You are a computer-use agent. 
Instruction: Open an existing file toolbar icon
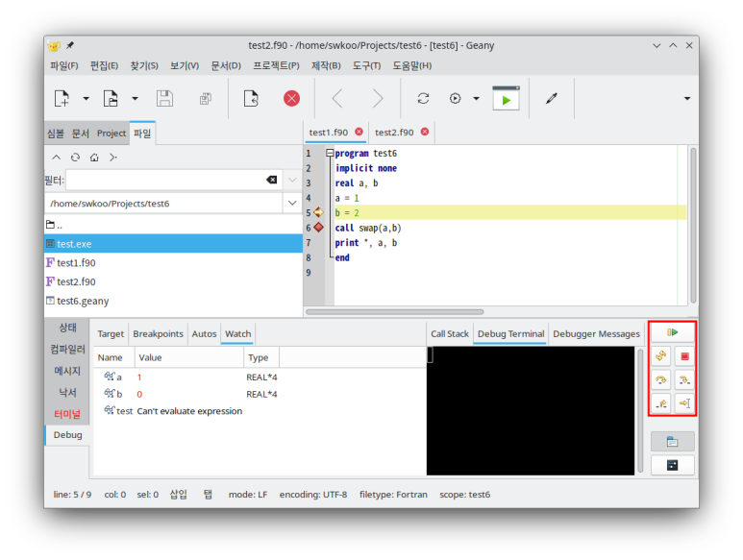[111, 99]
